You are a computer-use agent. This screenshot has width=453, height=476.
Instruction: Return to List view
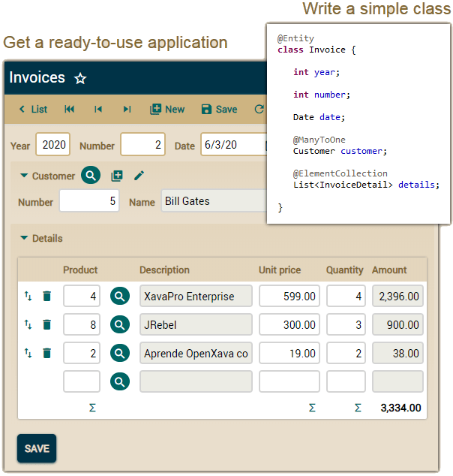pos(33,110)
